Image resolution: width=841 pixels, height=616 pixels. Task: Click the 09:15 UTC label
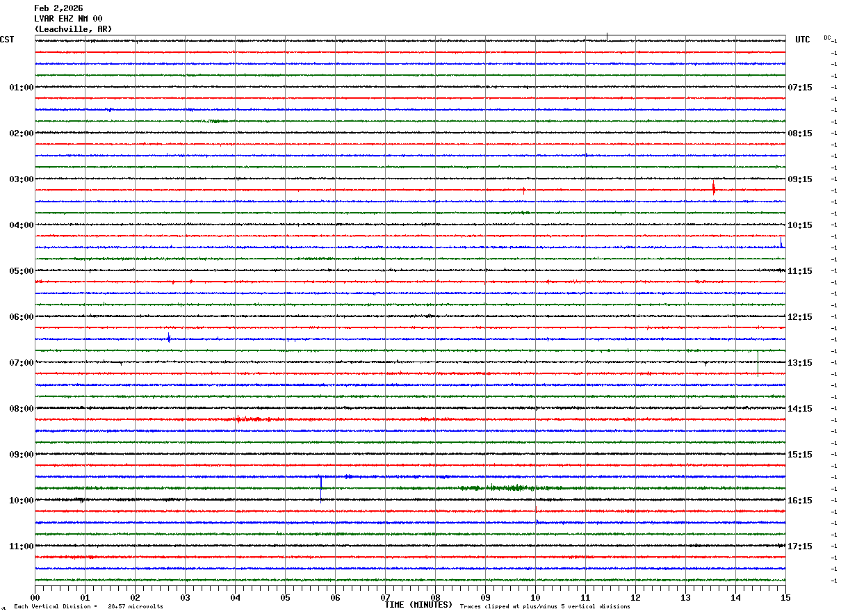click(800, 179)
